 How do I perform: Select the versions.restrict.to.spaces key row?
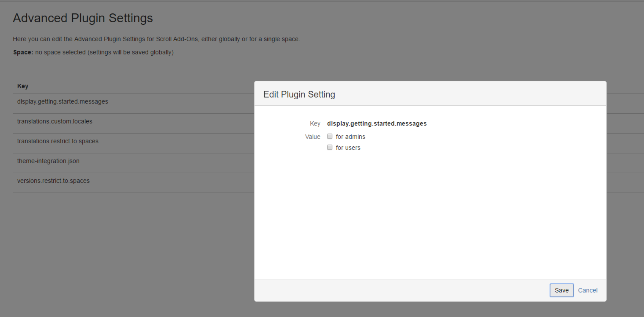(x=53, y=181)
